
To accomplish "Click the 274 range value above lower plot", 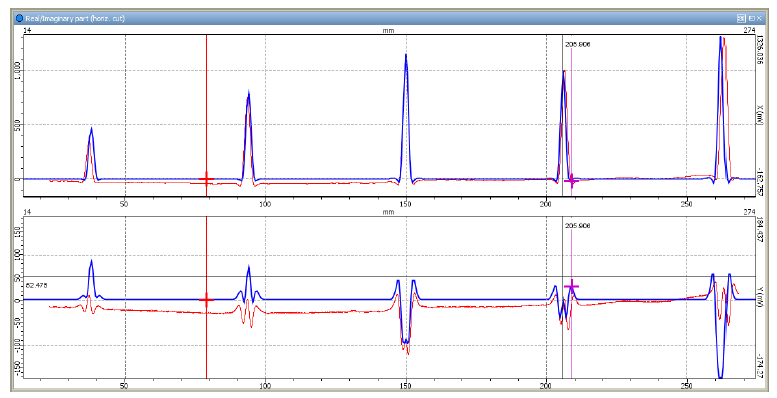I will [749, 212].
